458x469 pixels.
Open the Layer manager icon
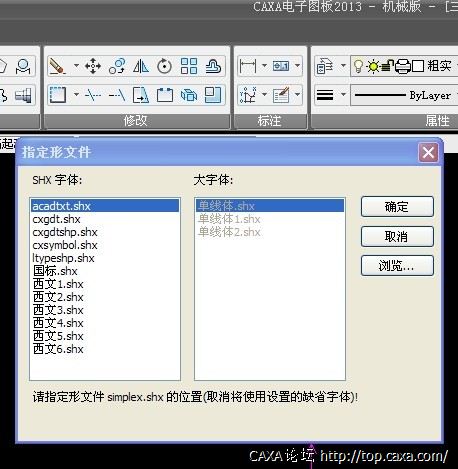coord(325,66)
